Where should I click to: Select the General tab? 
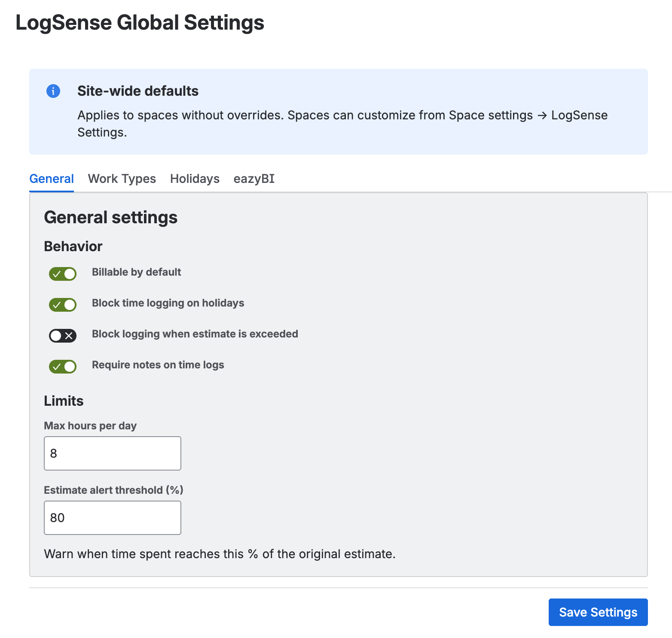click(x=52, y=179)
